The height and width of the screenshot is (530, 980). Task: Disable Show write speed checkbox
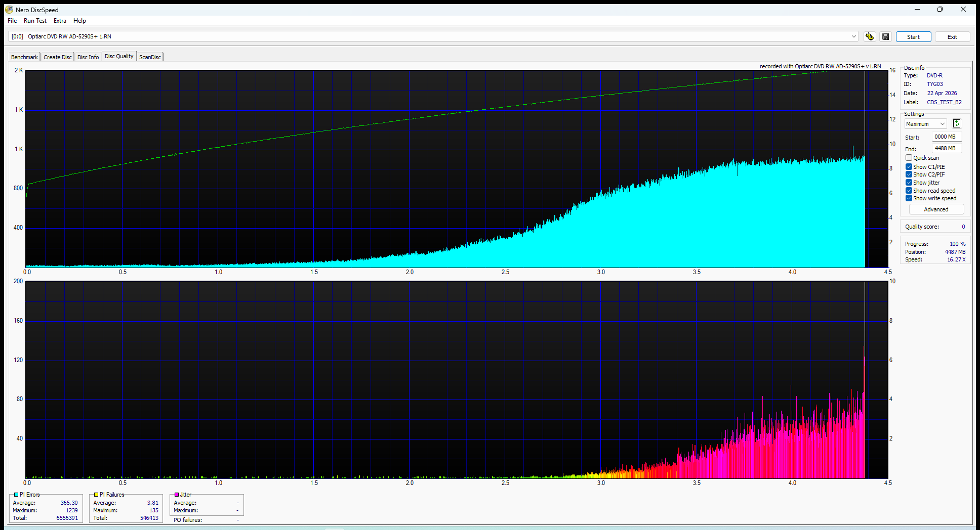point(909,198)
